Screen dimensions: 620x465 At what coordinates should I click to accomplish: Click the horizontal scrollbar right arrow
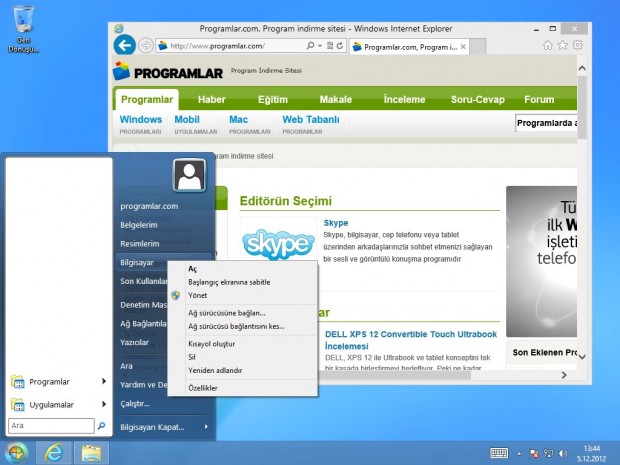tap(564, 375)
